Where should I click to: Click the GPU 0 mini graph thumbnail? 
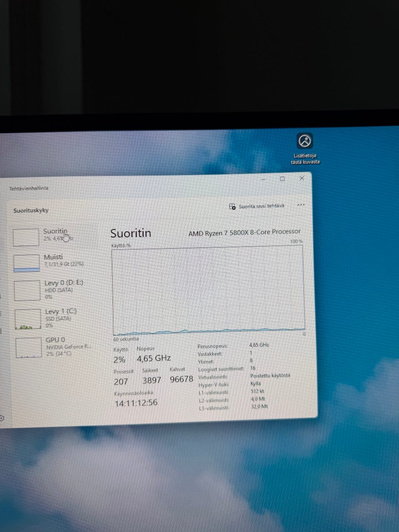pos(29,347)
